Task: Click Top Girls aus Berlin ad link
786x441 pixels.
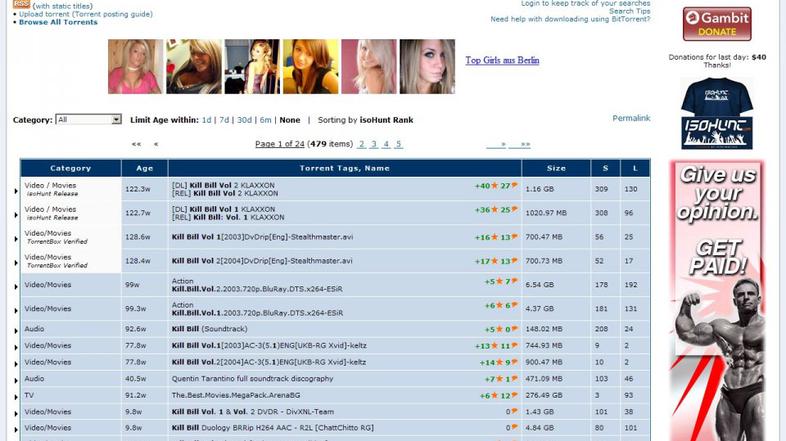Action: pos(502,60)
